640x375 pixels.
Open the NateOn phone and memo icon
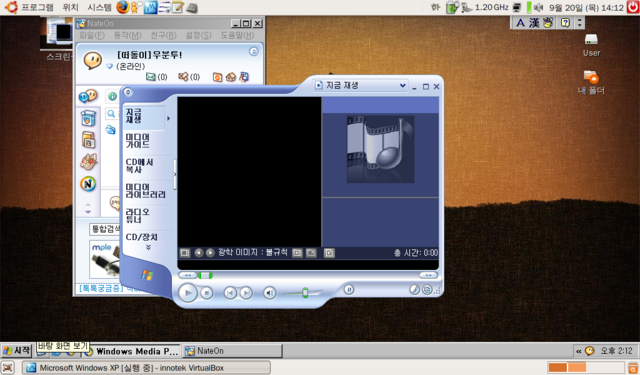point(244,77)
